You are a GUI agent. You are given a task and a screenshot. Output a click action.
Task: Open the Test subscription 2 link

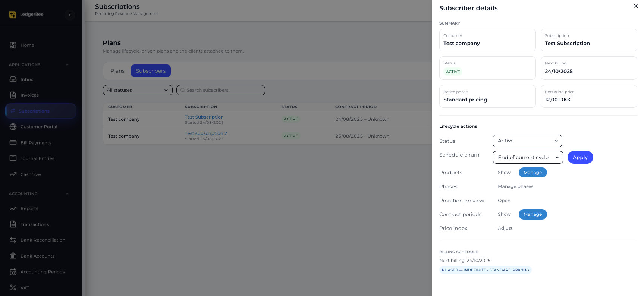[206, 133]
